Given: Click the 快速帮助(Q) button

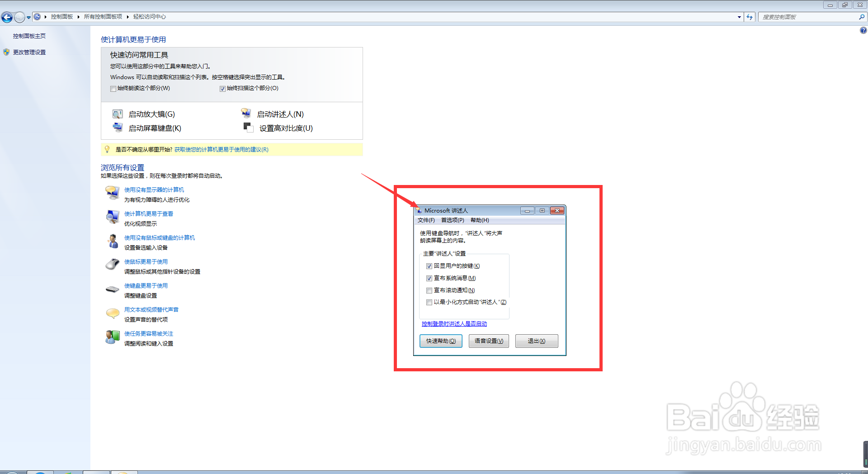Looking at the screenshot, I should click(441, 341).
